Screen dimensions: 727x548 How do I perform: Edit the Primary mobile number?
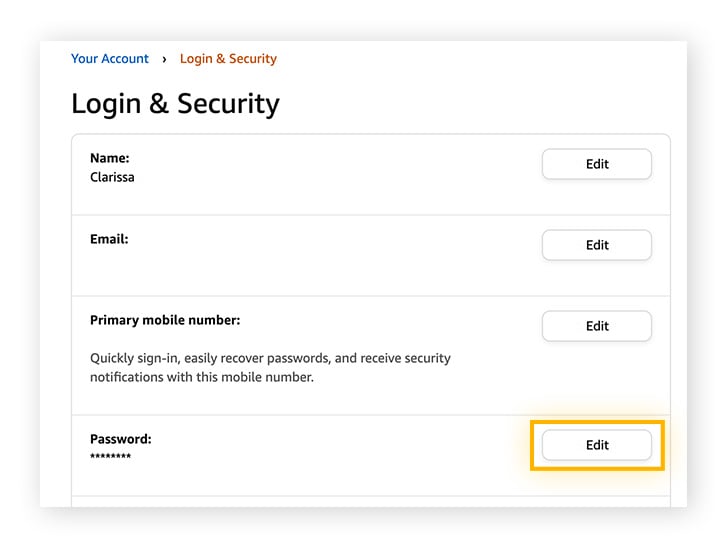pyautogui.click(x=597, y=326)
